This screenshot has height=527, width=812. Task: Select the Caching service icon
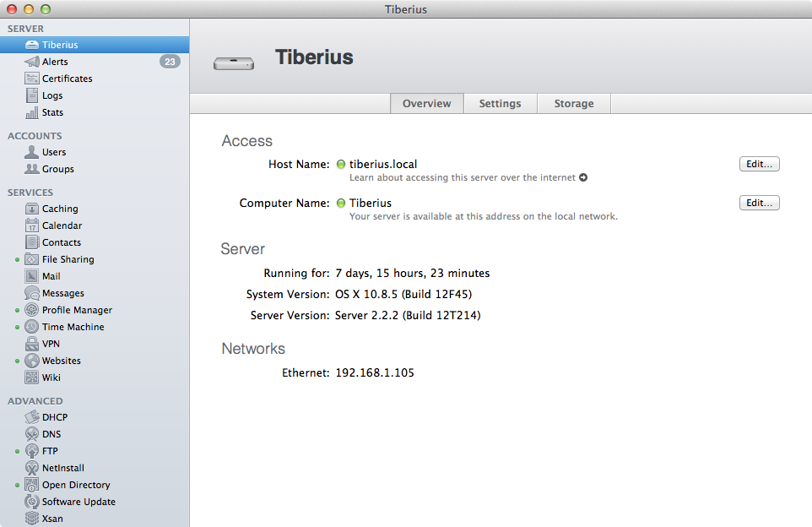[32, 209]
